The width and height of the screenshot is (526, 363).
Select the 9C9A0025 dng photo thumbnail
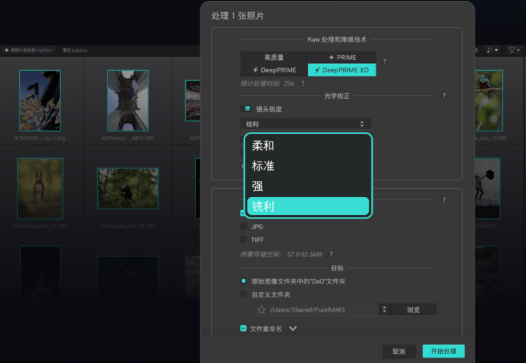[x=40, y=101]
